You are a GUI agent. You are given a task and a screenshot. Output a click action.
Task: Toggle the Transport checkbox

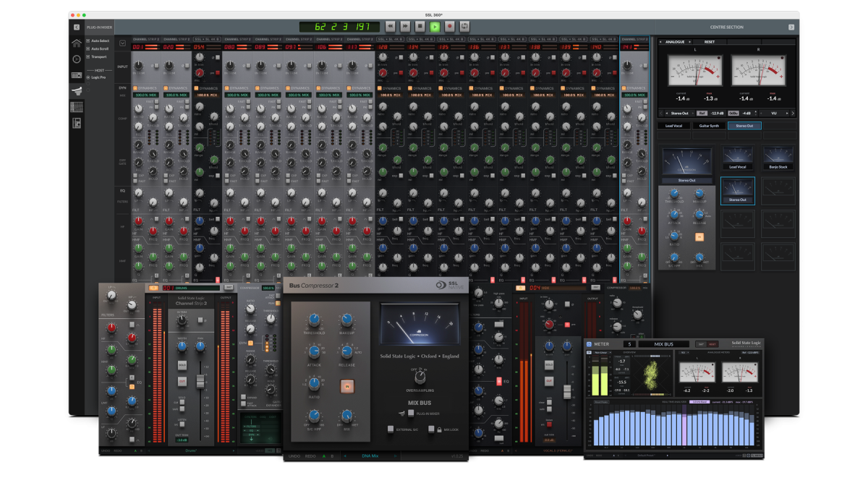click(x=88, y=56)
